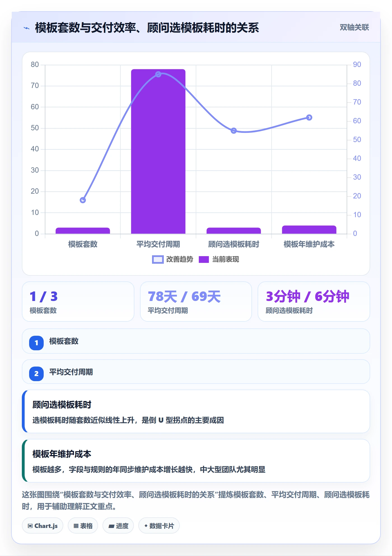Select the 顾问选模板耗时 bar in chart
Viewport: 392px width, 556px height.
tap(234, 231)
